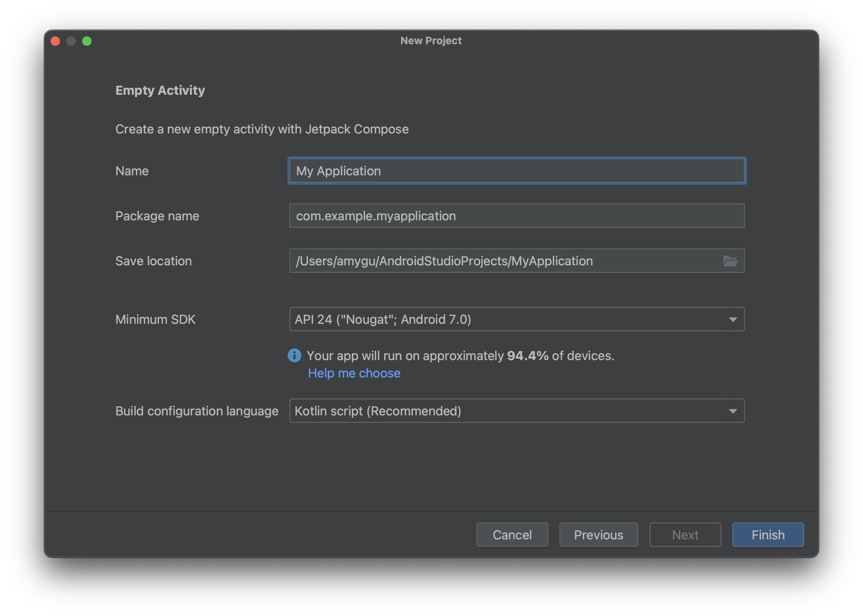Open the save location folder browser
Screen dimensions: 863x616
730,261
